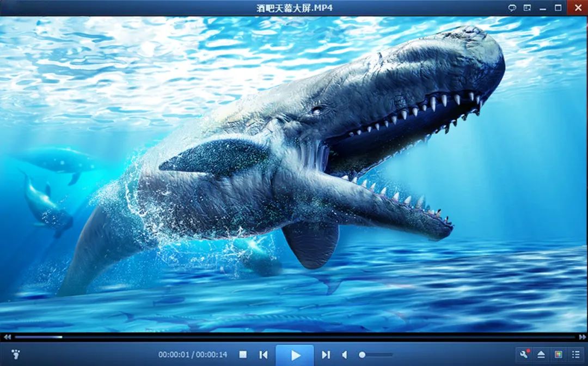Switch to mini-mode via title bar icon
The width and height of the screenshot is (588, 366).
coord(527,8)
